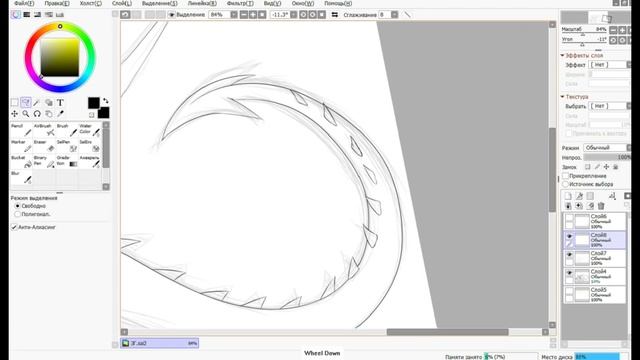Open the Окно menu
Image resolution: width=640 pixels, height=360 pixels.
coord(302,3)
